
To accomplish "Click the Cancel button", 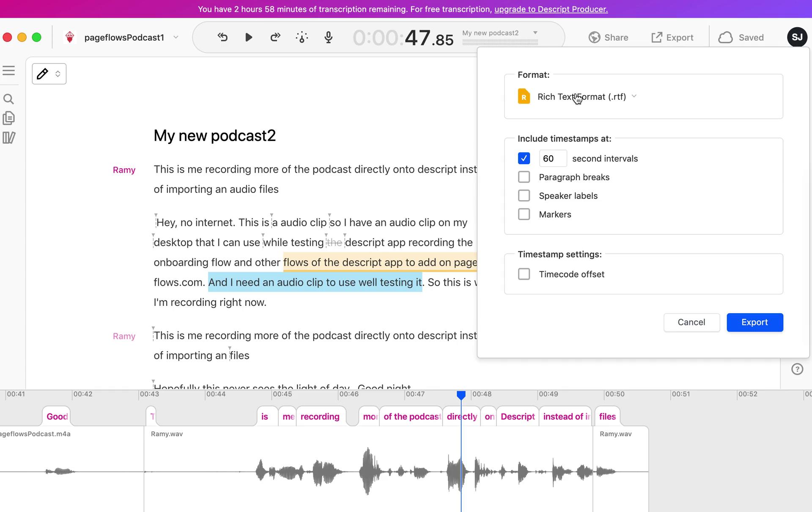I will [691, 322].
